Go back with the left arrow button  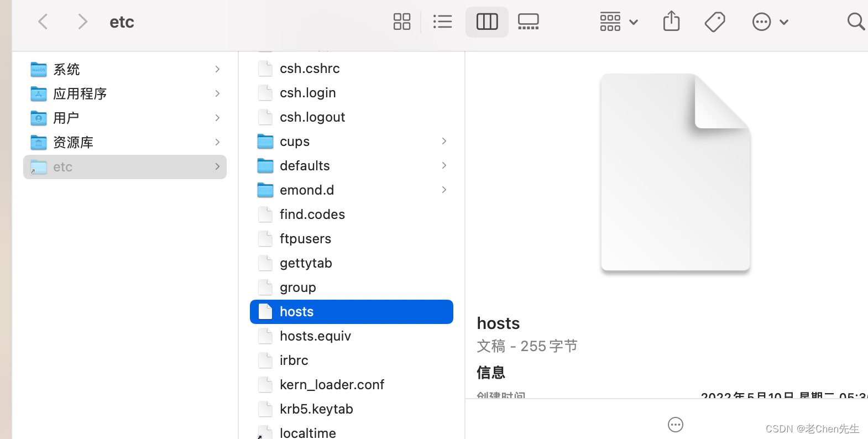point(43,22)
